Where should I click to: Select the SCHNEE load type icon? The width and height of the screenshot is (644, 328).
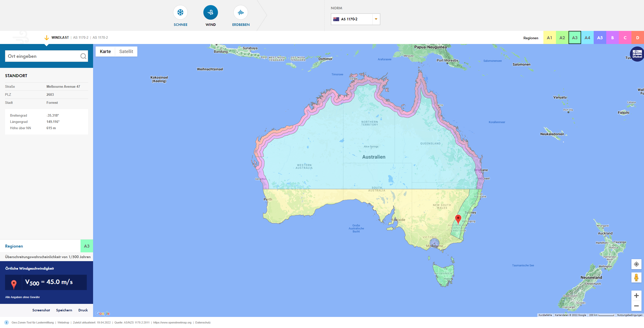(x=180, y=12)
